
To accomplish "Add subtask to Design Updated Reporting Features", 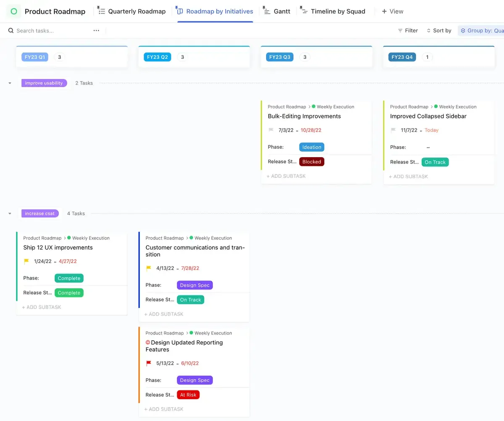I will click(x=164, y=409).
